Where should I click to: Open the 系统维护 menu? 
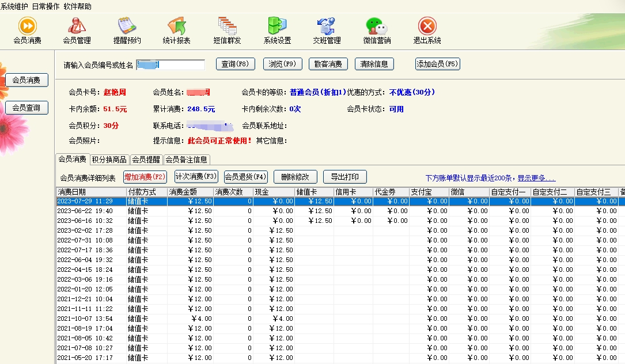point(15,6)
